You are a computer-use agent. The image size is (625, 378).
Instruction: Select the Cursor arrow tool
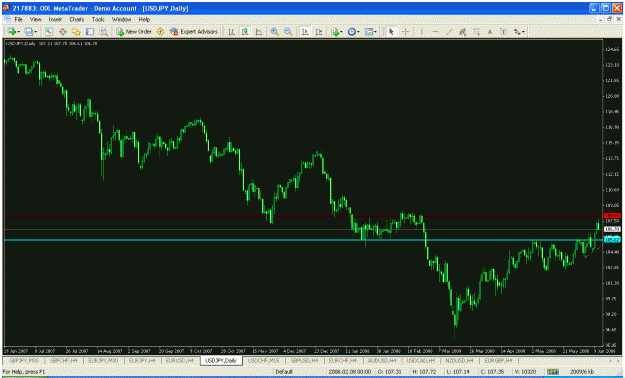(x=391, y=32)
